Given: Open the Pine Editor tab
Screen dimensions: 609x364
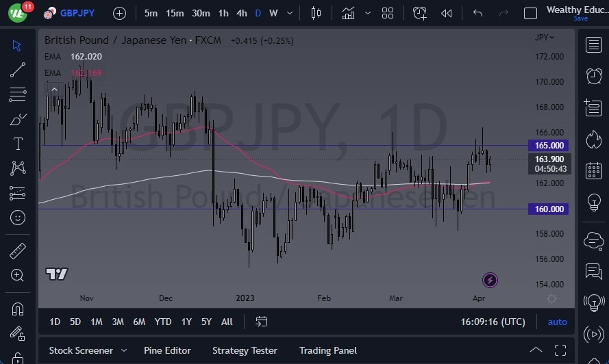Looking at the screenshot, I should (x=167, y=350).
